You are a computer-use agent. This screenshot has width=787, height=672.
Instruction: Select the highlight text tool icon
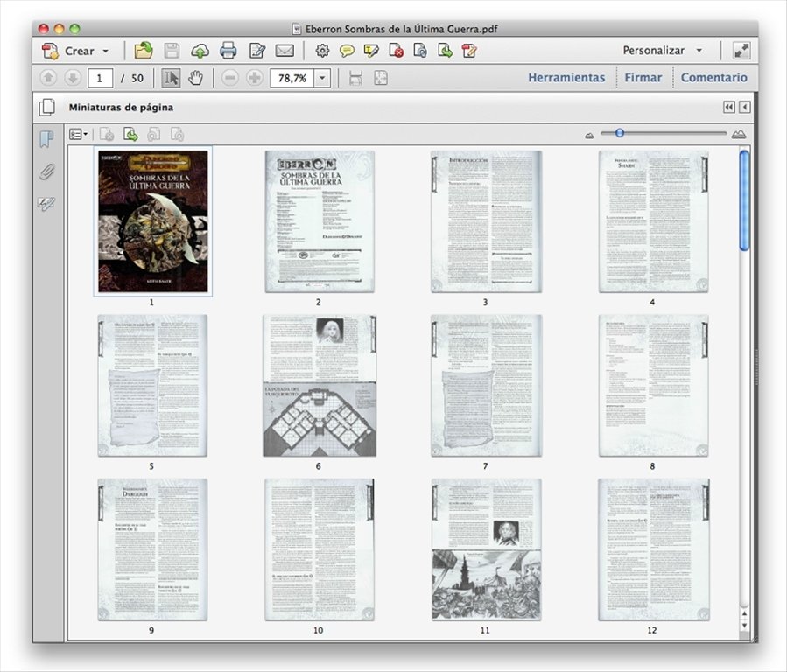(371, 51)
